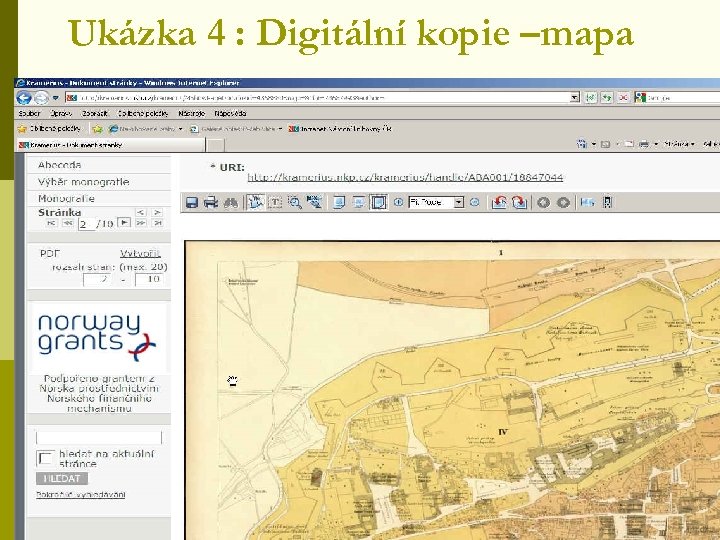Click the fit page layout icon
This screenshot has width=720, height=540.
point(378,202)
